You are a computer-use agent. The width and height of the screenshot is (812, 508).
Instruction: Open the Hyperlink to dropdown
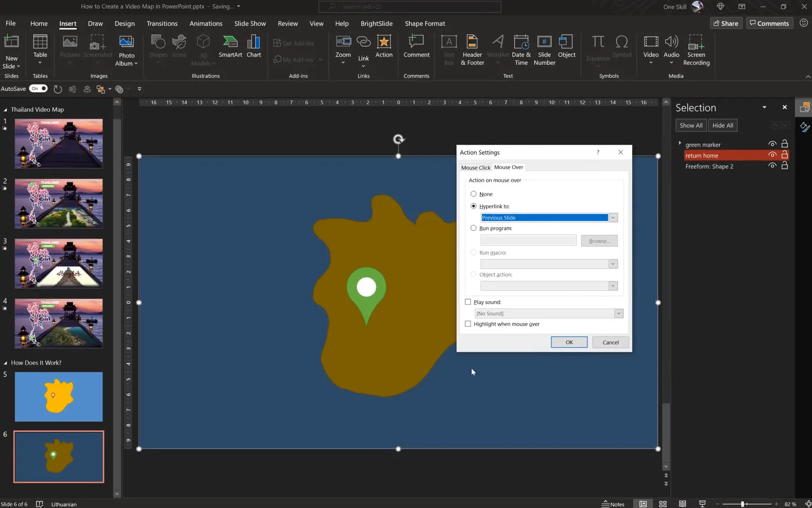click(613, 217)
